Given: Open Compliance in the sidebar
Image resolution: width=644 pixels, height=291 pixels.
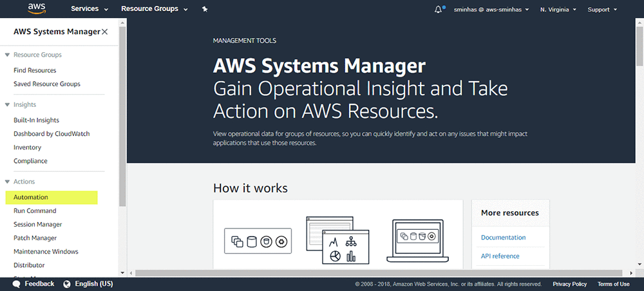Looking at the screenshot, I should coord(30,161).
